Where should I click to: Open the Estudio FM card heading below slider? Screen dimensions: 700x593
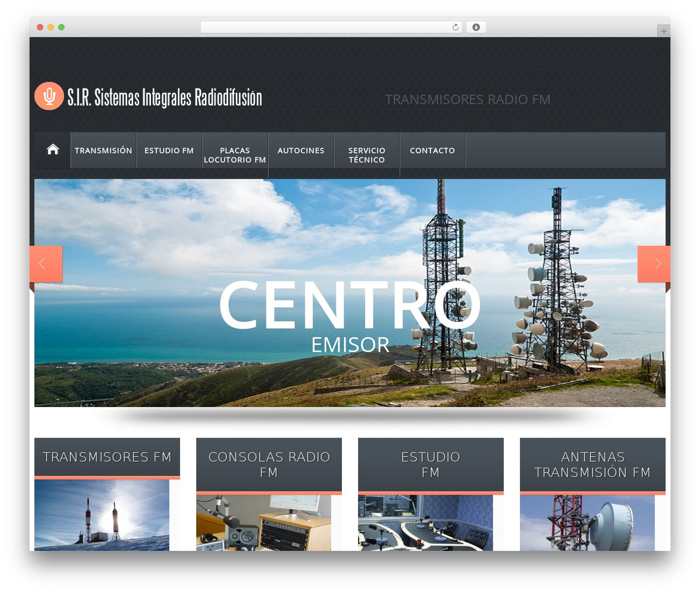point(431,464)
